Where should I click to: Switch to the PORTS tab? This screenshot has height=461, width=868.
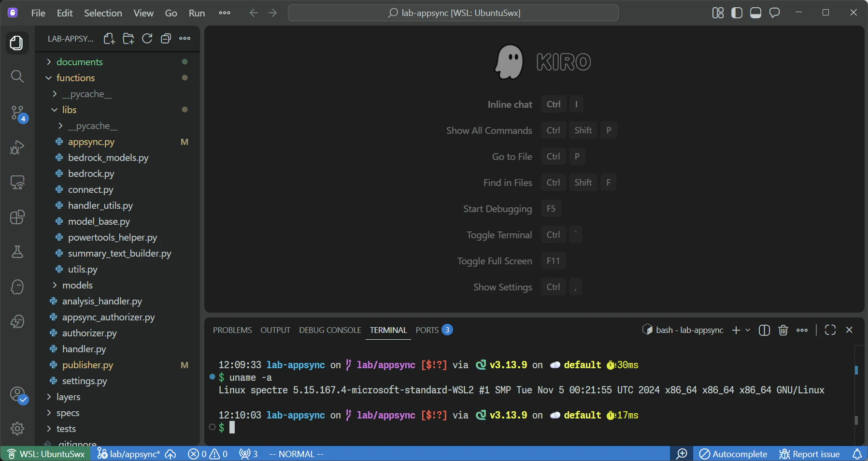tap(434, 330)
